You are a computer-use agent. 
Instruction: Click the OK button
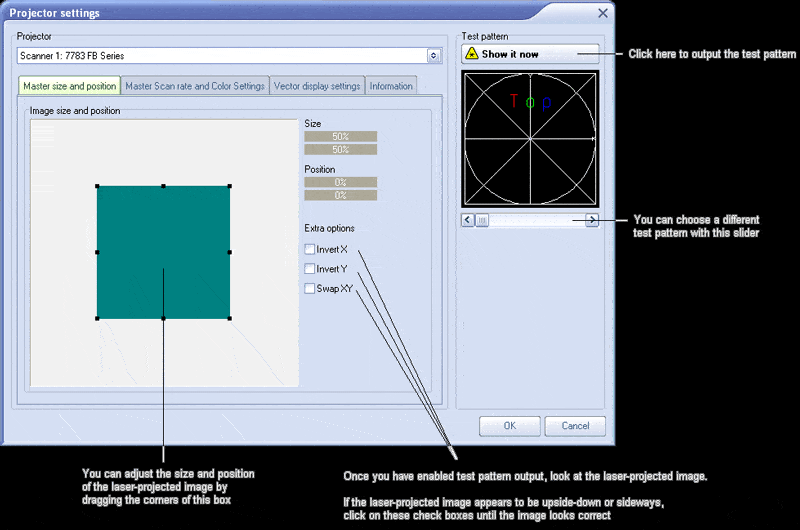509,426
